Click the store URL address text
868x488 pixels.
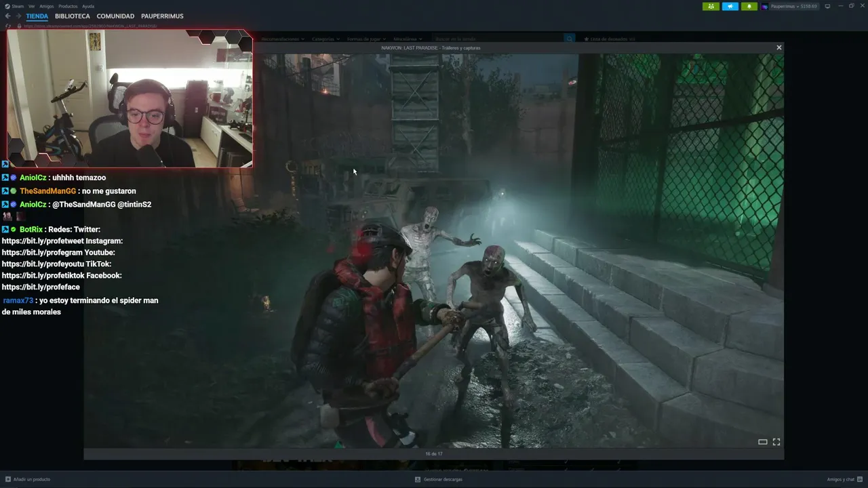tap(91, 26)
